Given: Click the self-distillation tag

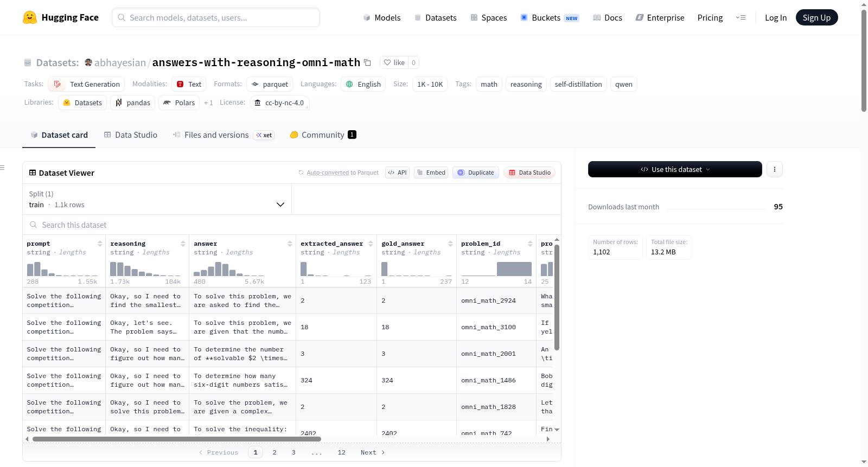Looking at the screenshot, I should point(578,84).
